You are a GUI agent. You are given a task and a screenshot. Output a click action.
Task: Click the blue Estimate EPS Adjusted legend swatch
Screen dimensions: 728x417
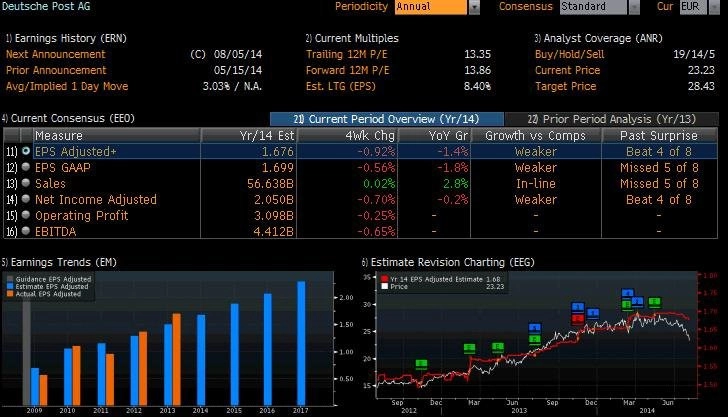pos(10,287)
